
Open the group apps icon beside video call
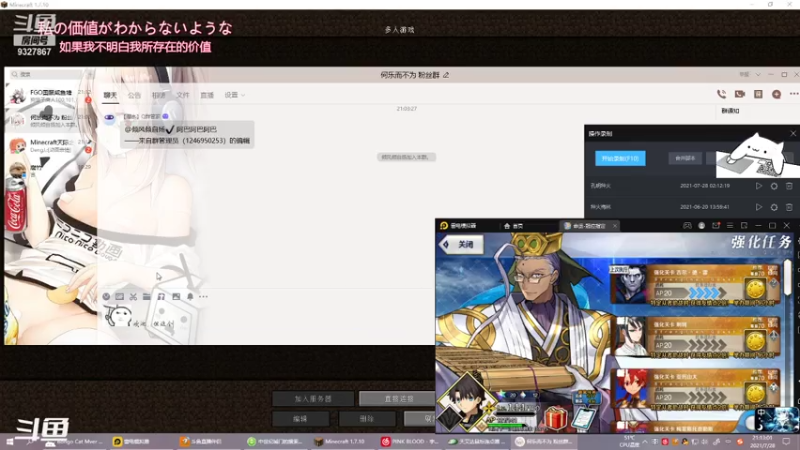point(758,94)
